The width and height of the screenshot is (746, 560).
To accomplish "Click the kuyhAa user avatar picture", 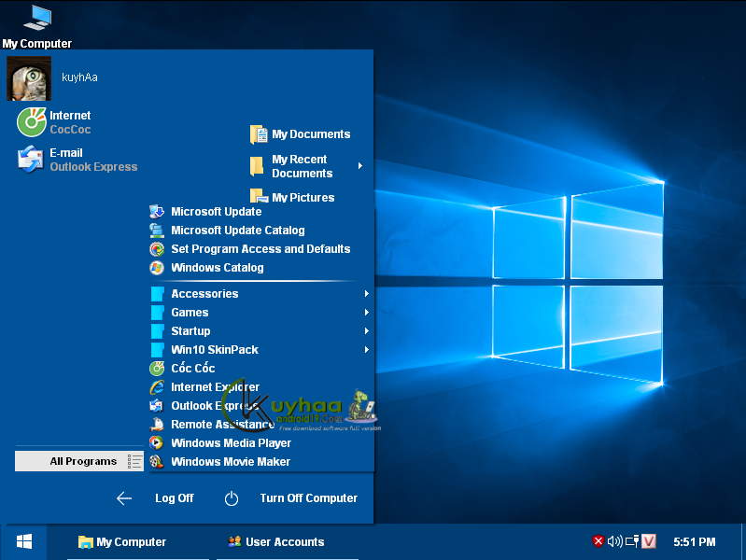I will point(29,78).
